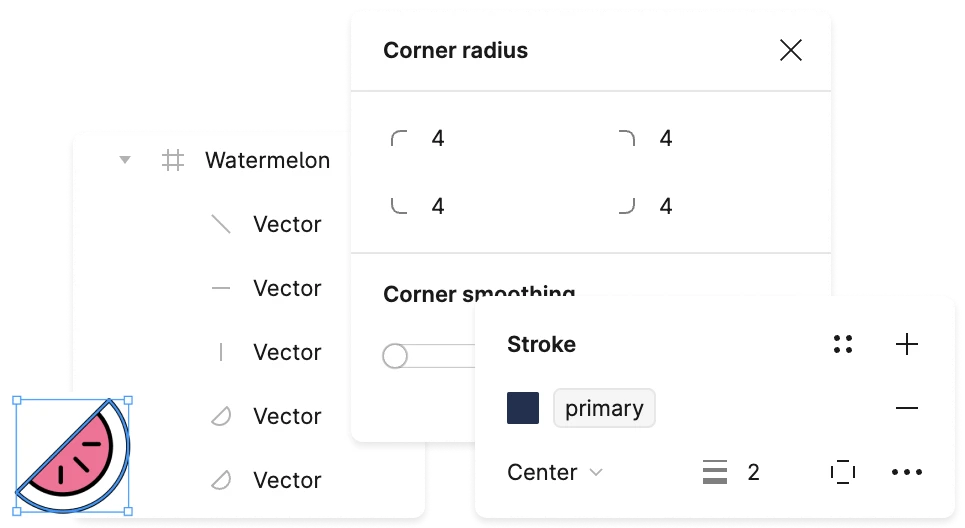965x528 pixels.
Task: Click the stroke weight lines icon
Action: (715, 472)
